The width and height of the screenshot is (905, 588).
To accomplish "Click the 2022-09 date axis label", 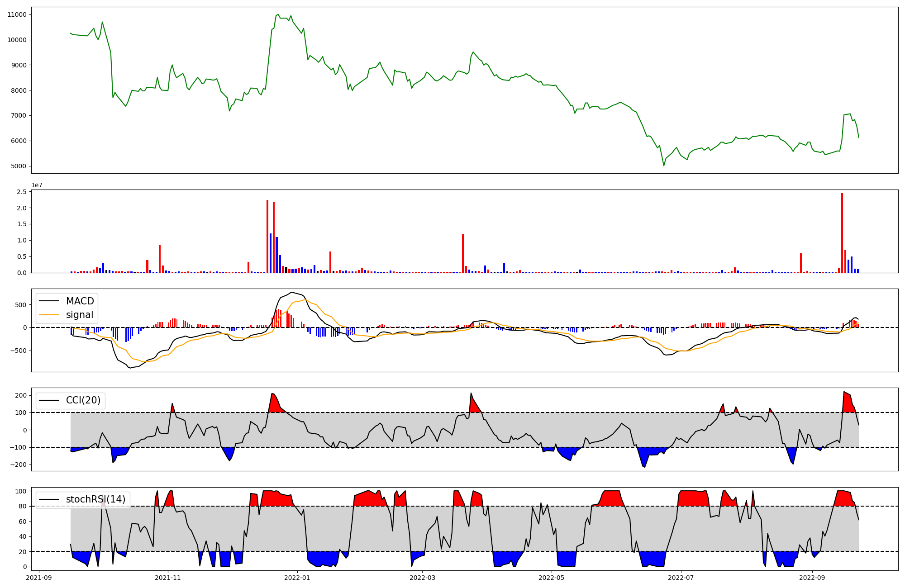I will (812, 578).
